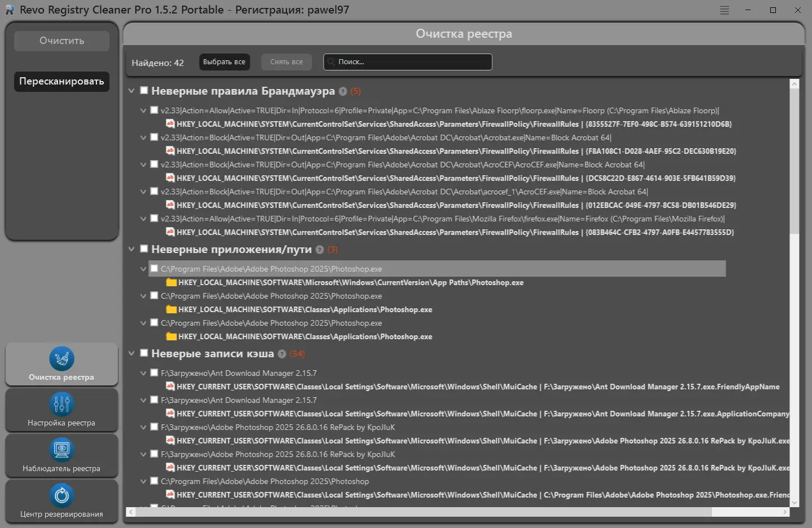Tick the checkbox for the Mozilla Firefox rule
The image size is (812, 528).
[x=154, y=218]
